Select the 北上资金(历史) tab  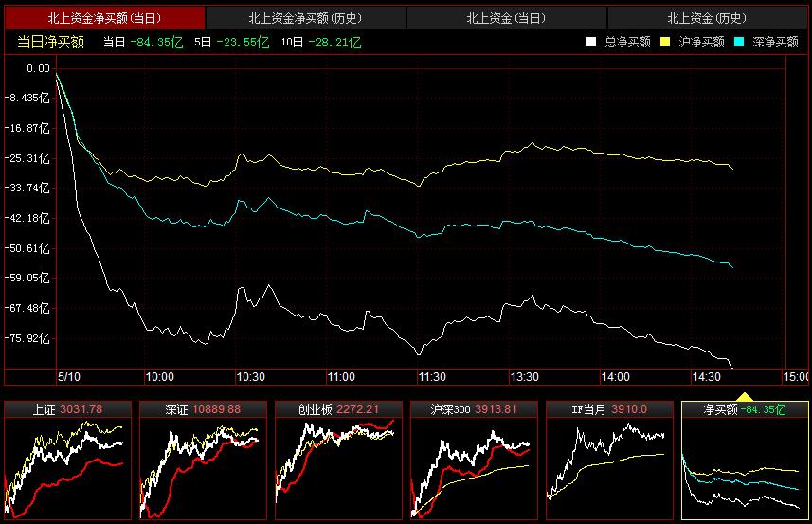(707, 18)
